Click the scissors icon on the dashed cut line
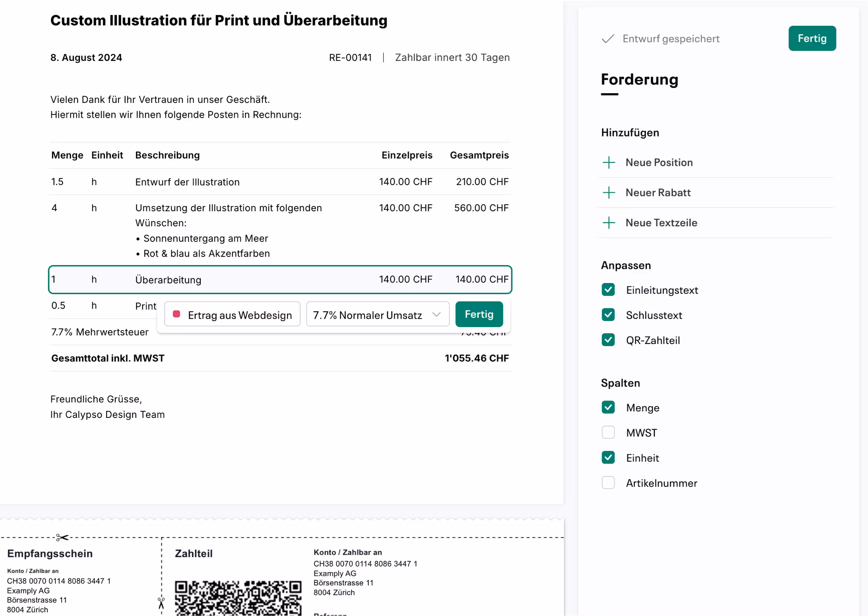Screen dimensions: 868x616 click(62, 538)
